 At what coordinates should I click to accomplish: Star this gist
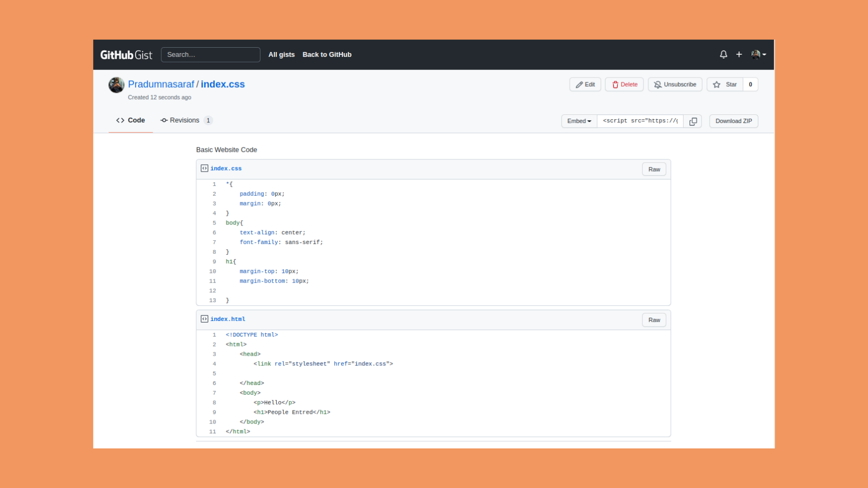725,85
